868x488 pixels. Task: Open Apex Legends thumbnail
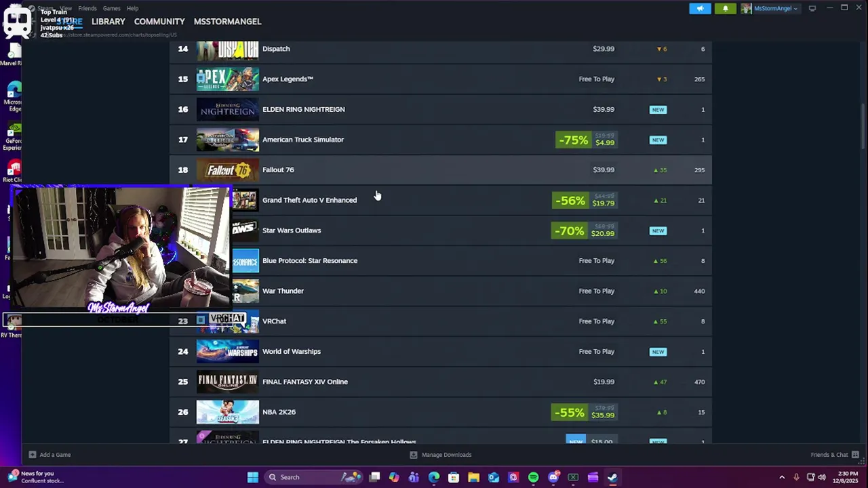[x=227, y=79]
